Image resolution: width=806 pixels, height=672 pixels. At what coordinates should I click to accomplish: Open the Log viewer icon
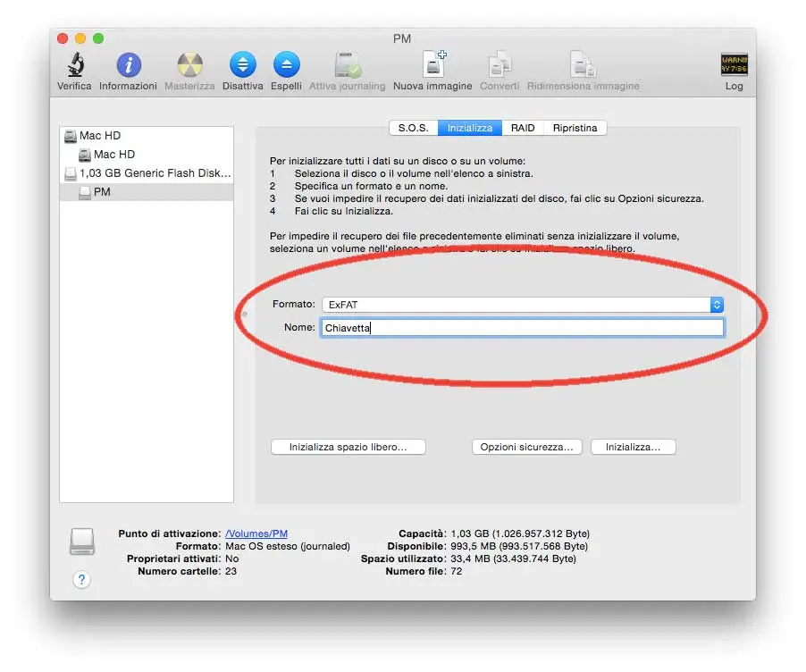[x=734, y=64]
